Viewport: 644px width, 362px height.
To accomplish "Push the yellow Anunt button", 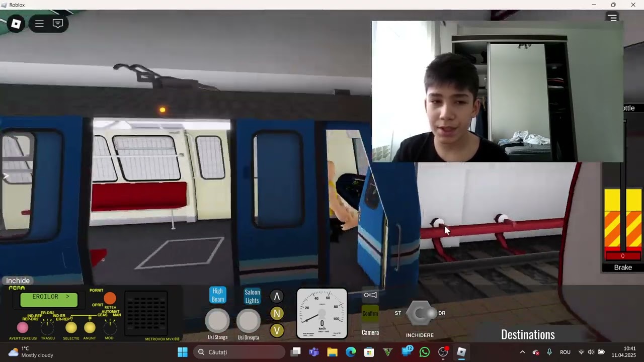I will 90,328.
